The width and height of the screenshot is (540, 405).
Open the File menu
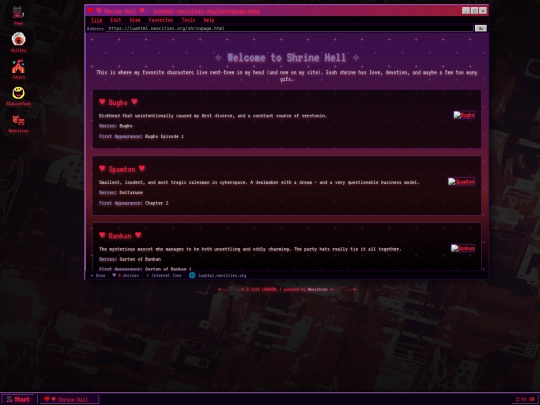(x=97, y=20)
